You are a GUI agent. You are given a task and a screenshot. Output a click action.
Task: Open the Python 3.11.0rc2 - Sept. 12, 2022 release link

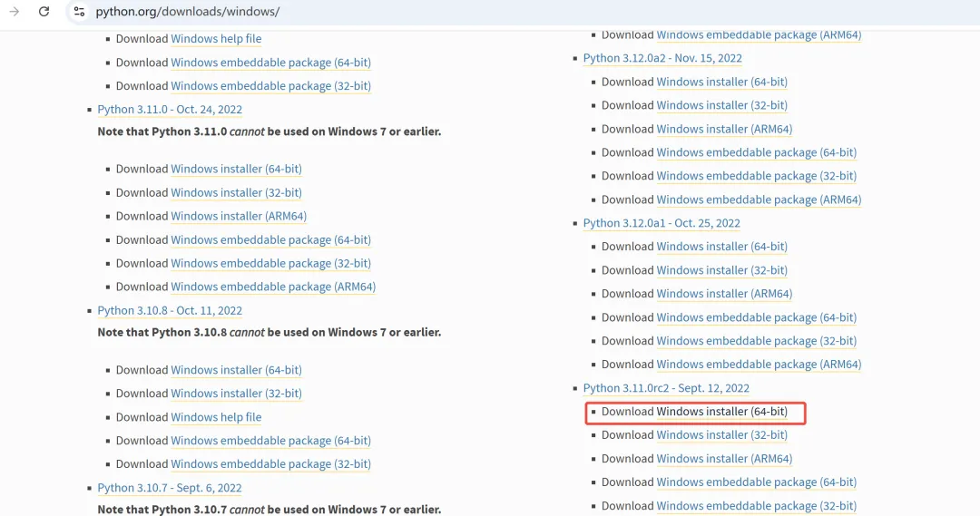(666, 388)
